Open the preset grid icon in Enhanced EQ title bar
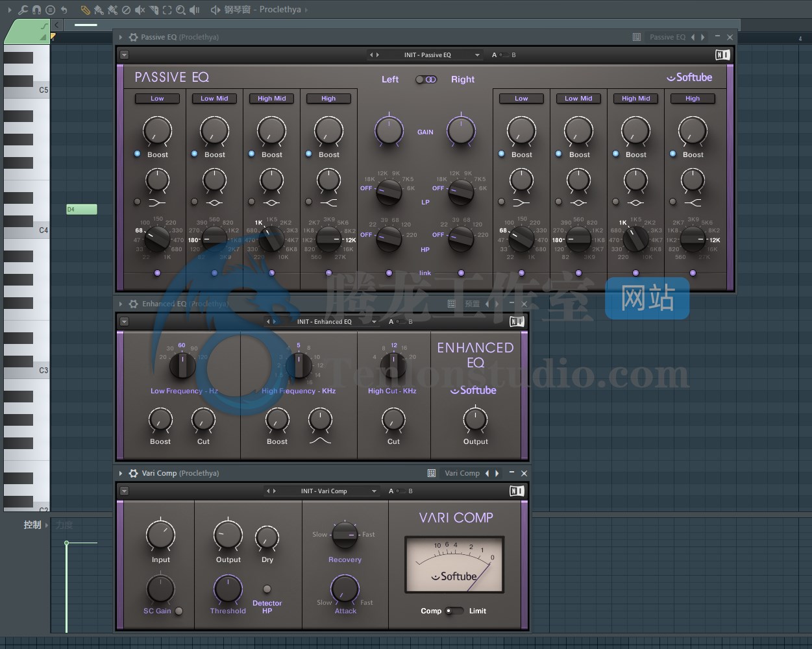This screenshot has width=812, height=649. pyautogui.click(x=452, y=304)
